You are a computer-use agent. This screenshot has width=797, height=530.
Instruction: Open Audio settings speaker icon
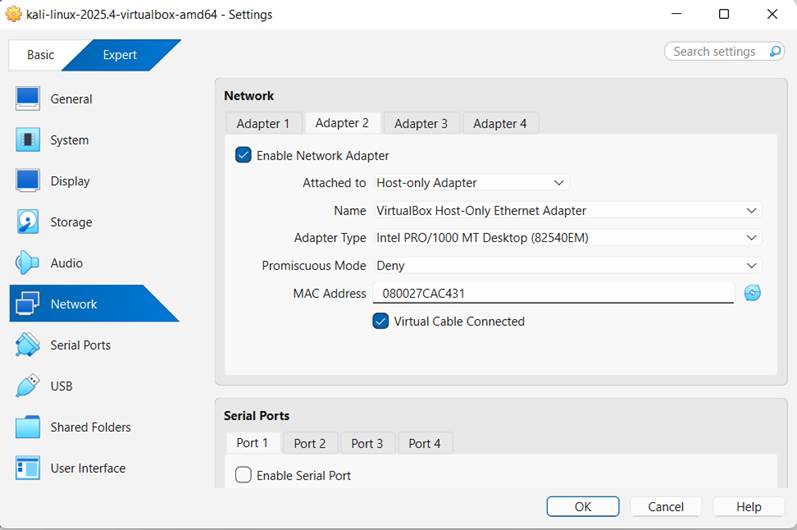pos(28,263)
